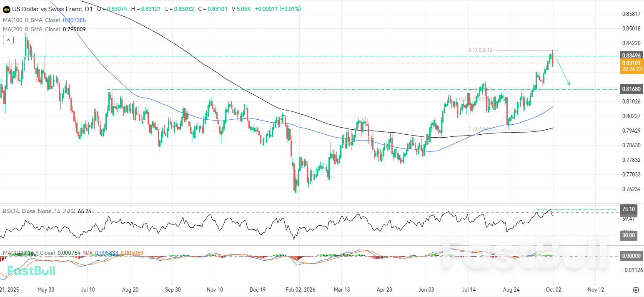The image size is (644, 297).
Task: Click the price axis label 0.84220
Action: pyautogui.click(x=631, y=43)
